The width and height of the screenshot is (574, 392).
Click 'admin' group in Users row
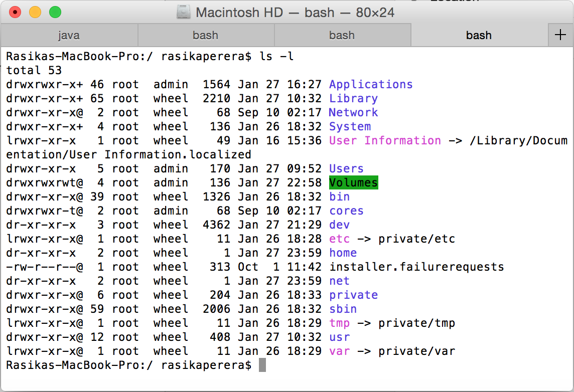click(x=171, y=168)
